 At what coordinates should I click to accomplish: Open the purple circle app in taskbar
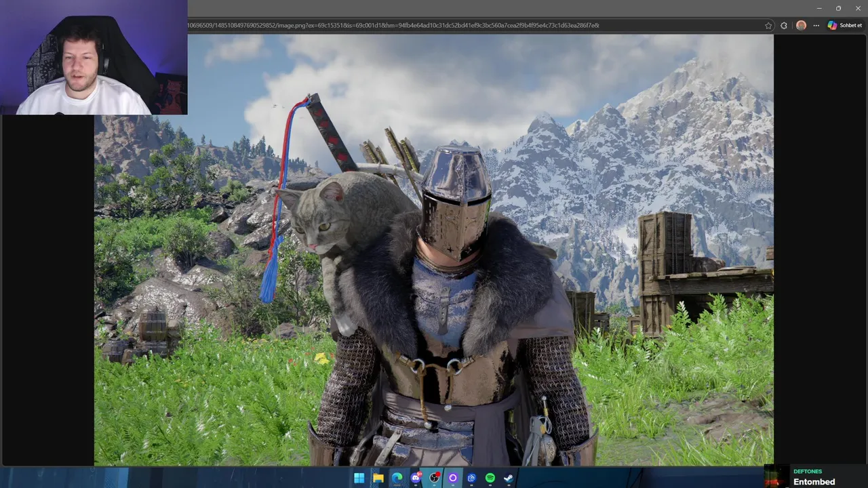coord(453,478)
